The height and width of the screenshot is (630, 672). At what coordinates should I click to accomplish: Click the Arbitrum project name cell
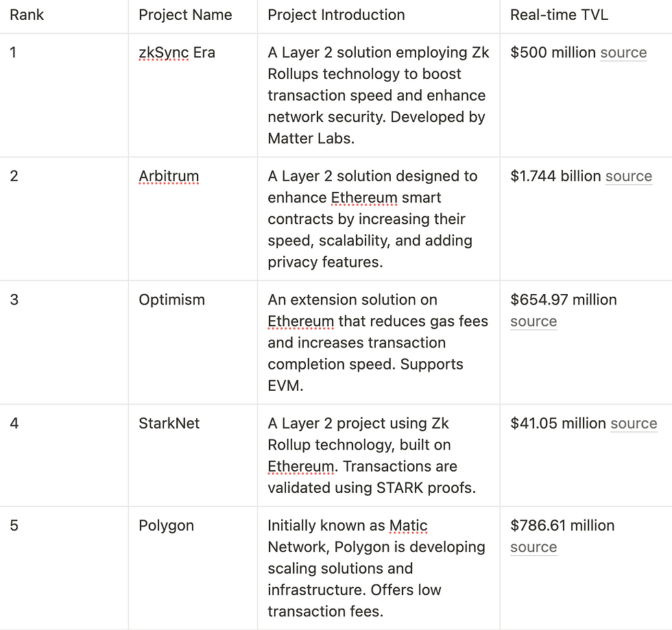coord(193,219)
